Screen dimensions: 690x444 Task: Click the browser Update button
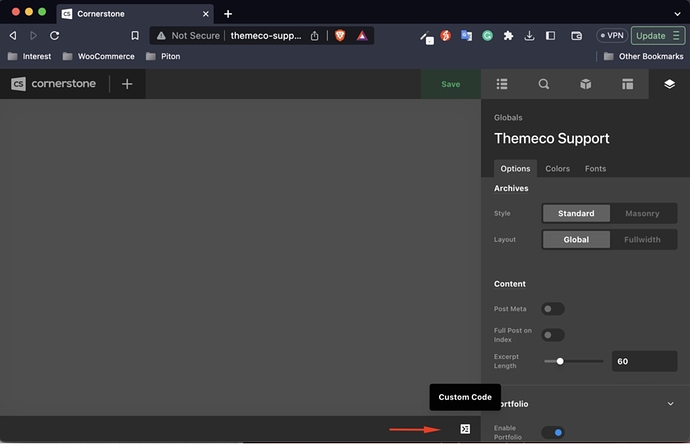pyautogui.click(x=658, y=36)
